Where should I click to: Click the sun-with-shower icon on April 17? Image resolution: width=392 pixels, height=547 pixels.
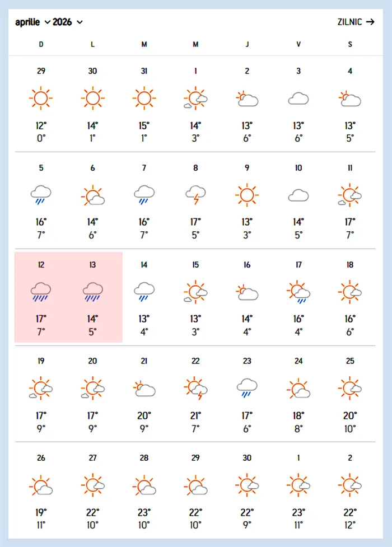click(298, 292)
